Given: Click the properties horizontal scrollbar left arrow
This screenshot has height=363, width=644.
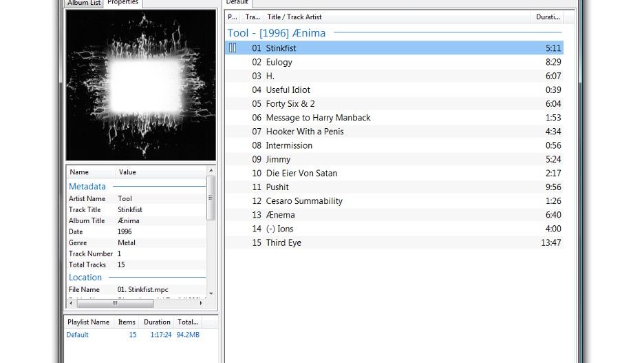Looking at the screenshot, I should [71, 303].
